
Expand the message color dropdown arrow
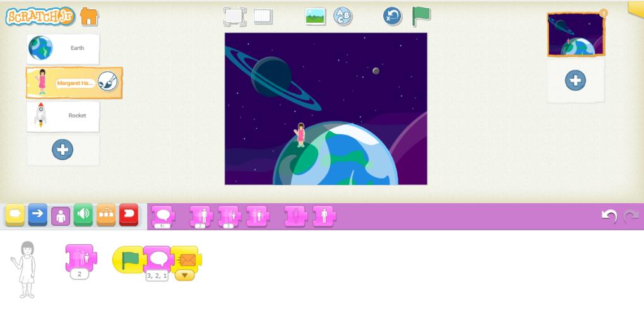pos(184,276)
